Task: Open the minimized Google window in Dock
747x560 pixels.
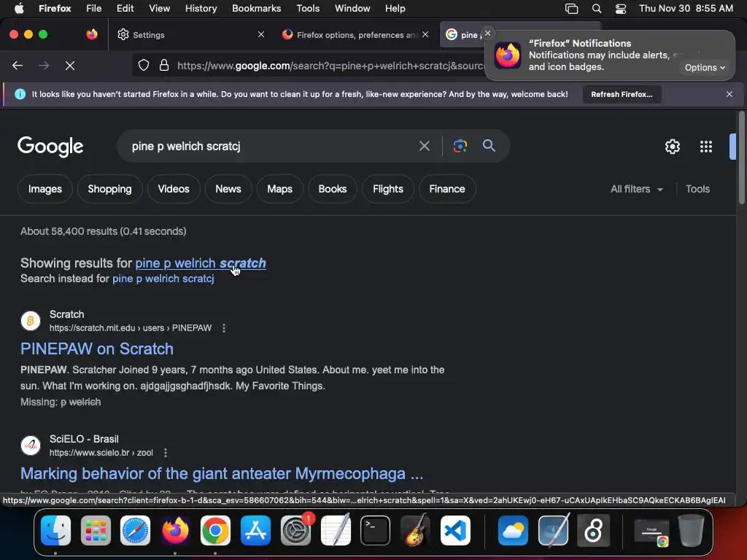Action: coord(651,532)
